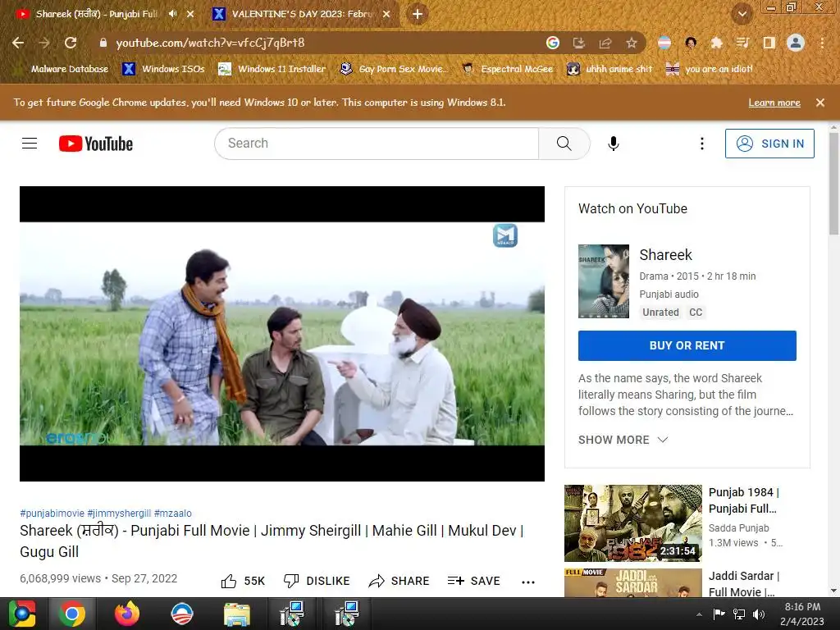The height and width of the screenshot is (630, 840).
Task: Share the Shareek video
Action: click(x=399, y=581)
